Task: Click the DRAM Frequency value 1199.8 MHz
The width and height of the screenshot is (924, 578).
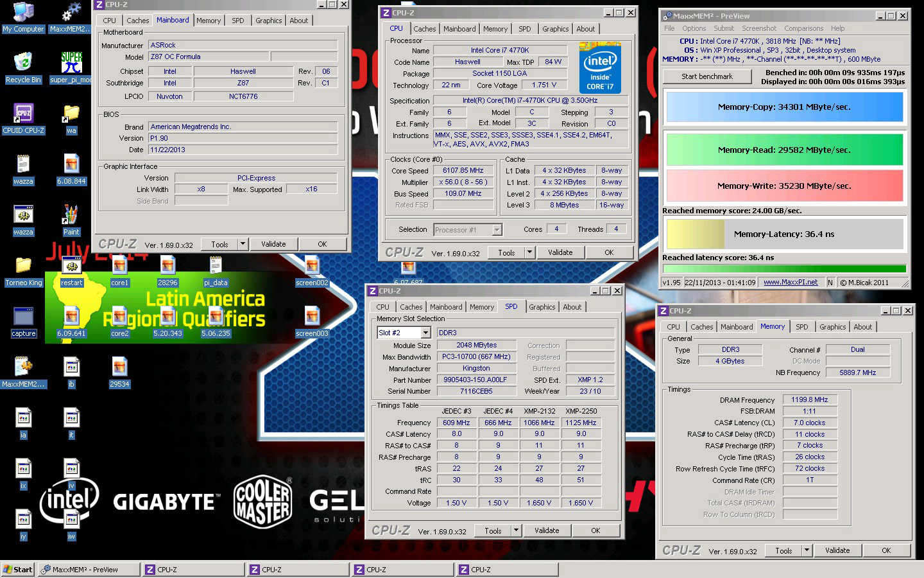Action: [x=810, y=399]
